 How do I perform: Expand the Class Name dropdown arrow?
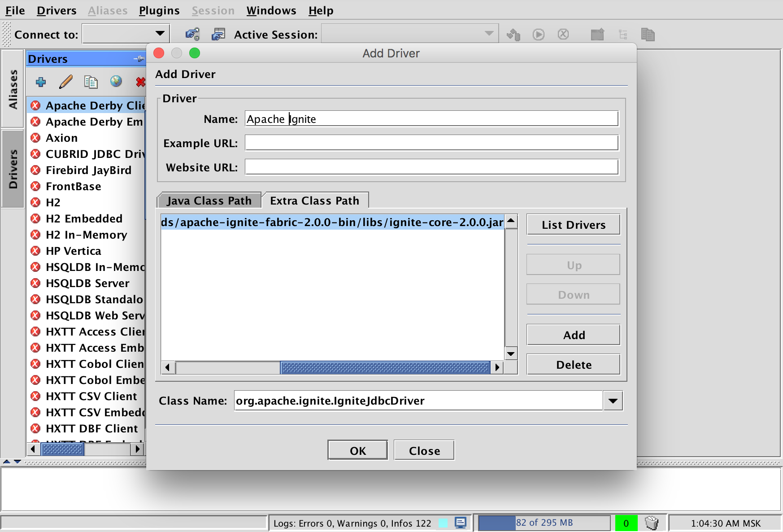tap(613, 401)
